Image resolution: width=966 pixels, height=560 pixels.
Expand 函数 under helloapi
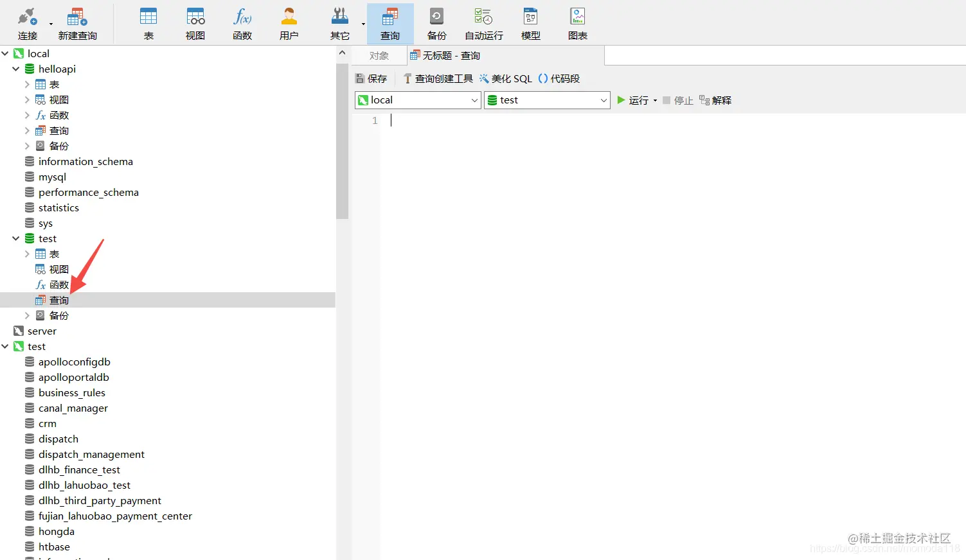click(27, 115)
